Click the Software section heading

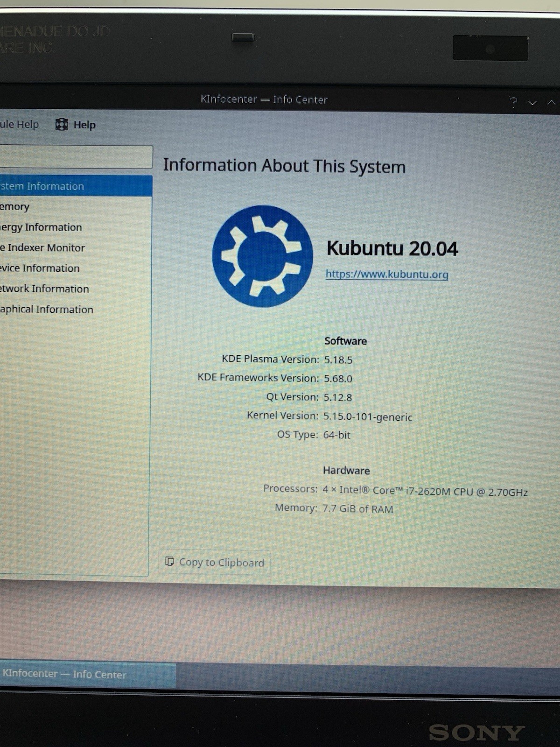coord(346,341)
